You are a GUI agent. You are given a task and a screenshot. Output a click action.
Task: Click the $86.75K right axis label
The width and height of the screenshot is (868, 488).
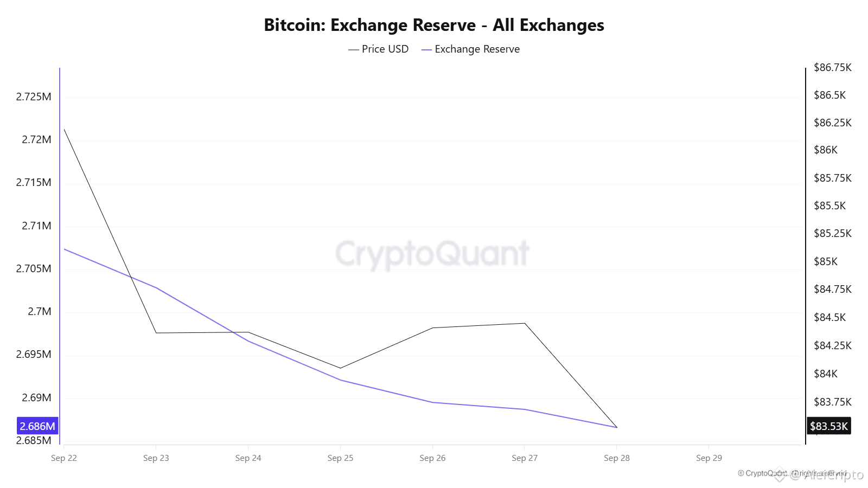(833, 67)
